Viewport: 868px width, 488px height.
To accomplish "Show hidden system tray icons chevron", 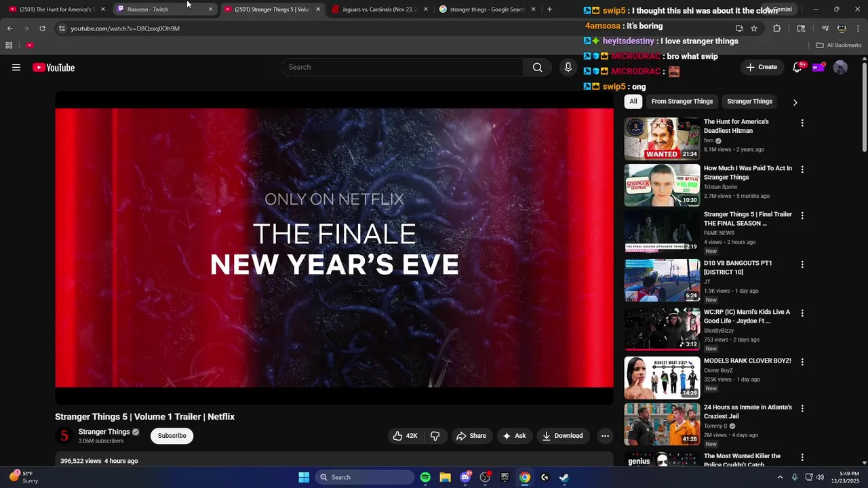I will [780, 477].
